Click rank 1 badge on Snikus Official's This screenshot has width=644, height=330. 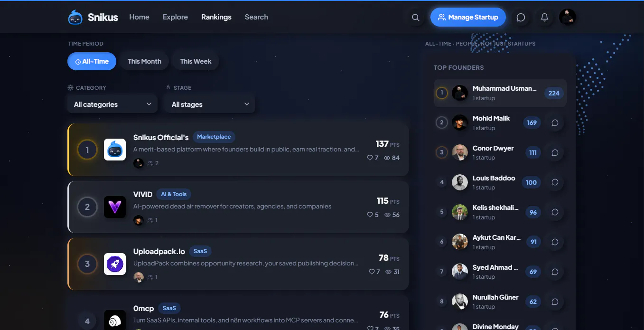click(87, 150)
